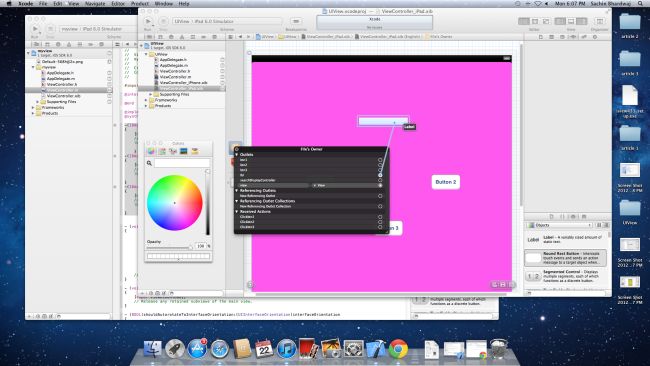
Task: Select Button 2 on the canvas
Action: coord(446,182)
